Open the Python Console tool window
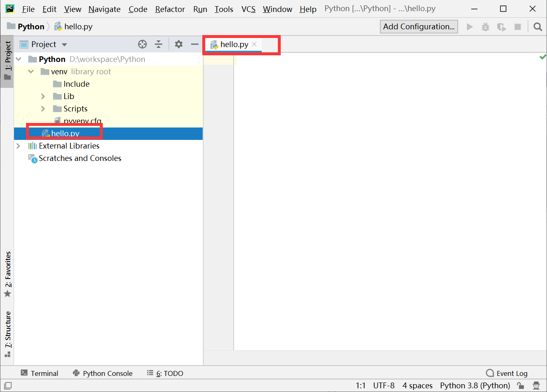The width and height of the screenshot is (547, 392). (102, 373)
